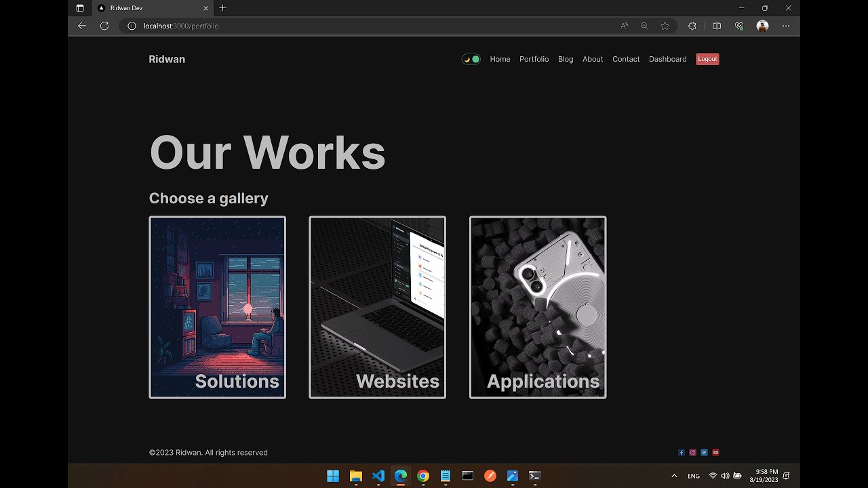This screenshot has height=488, width=868.
Task: Launch Google Chrome from taskbar
Action: pos(422,476)
